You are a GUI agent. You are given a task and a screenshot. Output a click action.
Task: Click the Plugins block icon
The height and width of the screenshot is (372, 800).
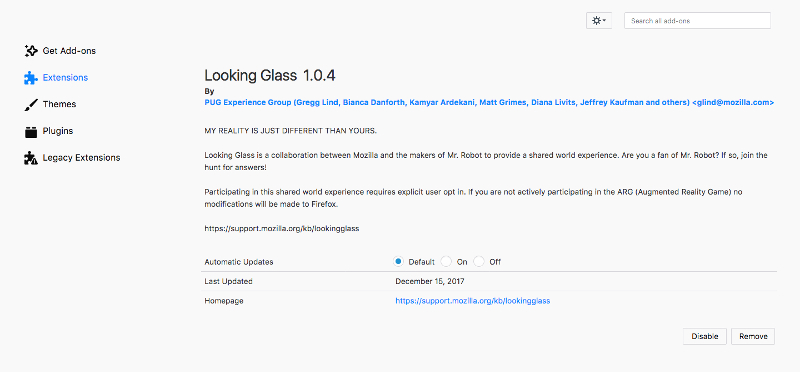click(x=31, y=131)
